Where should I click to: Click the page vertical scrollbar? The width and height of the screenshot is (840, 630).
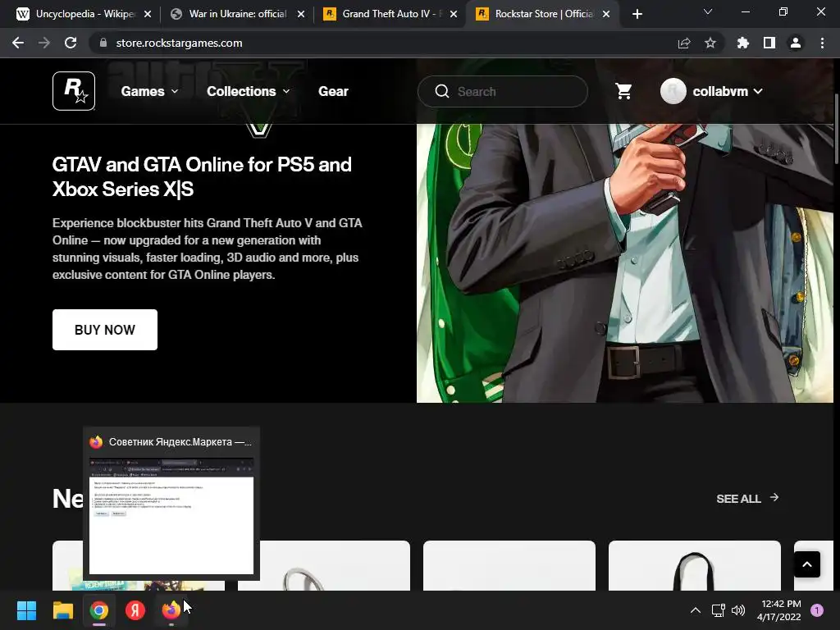pyautogui.click(x=836, y=129)
